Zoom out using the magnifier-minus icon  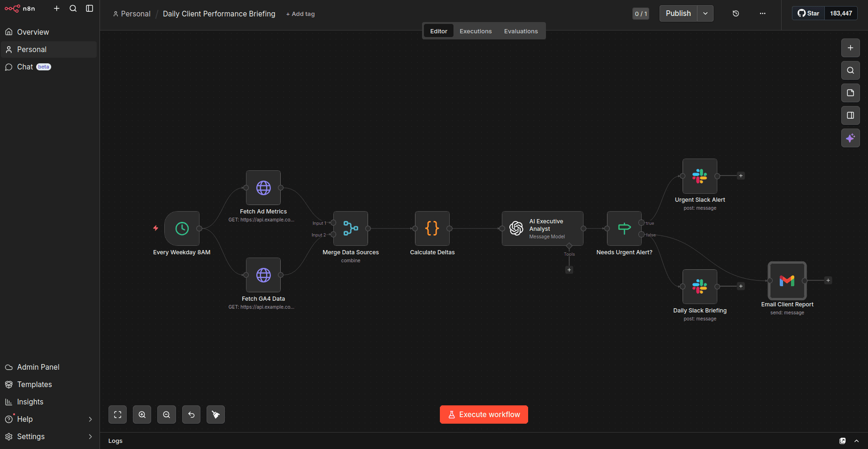[166, 414]
